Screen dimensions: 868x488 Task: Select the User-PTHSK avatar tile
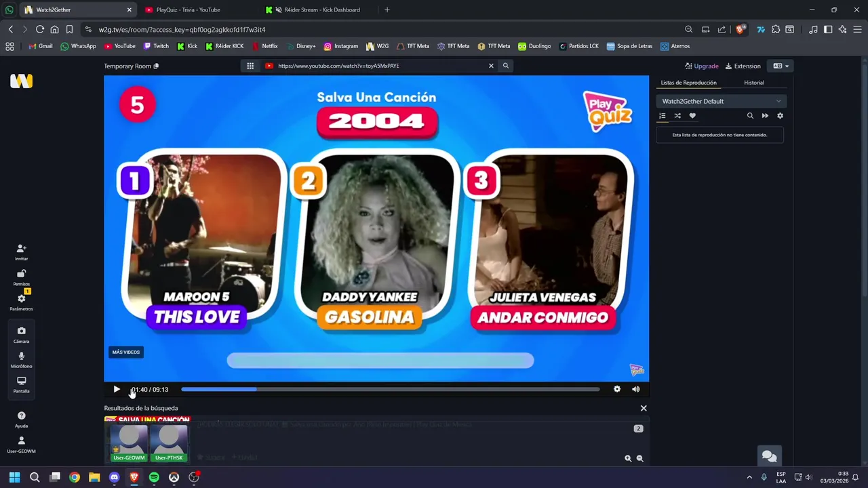(x=169, y=442)
